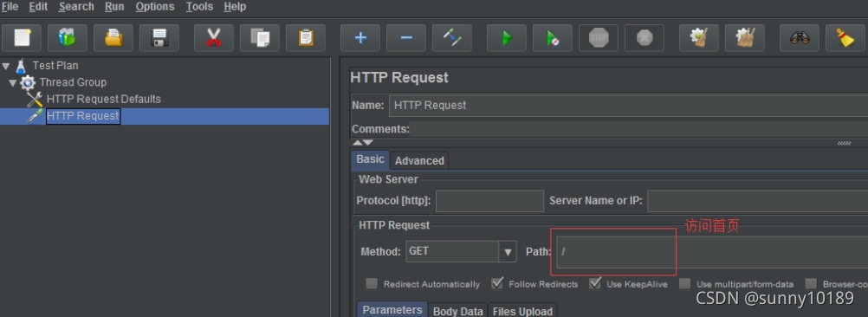The height and width of the screenshot is (317, 868).
Task: Expand all nodes with the plus icon
Action: [360, 38]
